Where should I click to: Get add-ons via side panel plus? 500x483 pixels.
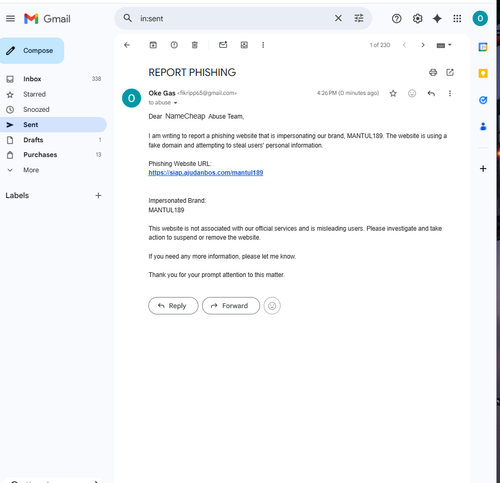[483, 169]
